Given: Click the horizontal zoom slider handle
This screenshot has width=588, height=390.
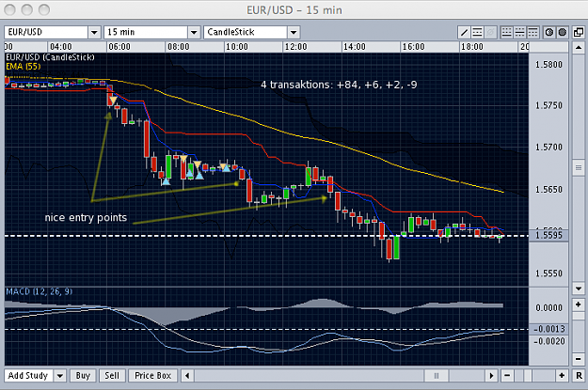Looking at the screenshot, I should click(528, 375).
